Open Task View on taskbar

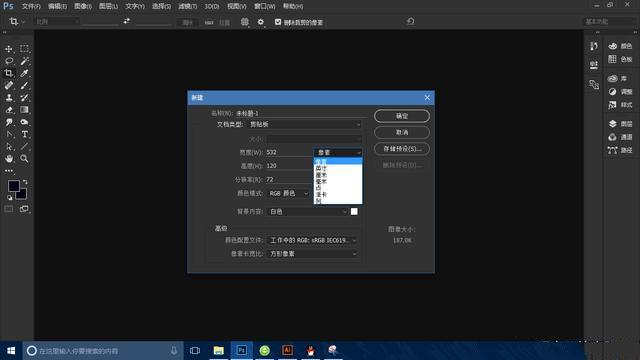(195, 351)
